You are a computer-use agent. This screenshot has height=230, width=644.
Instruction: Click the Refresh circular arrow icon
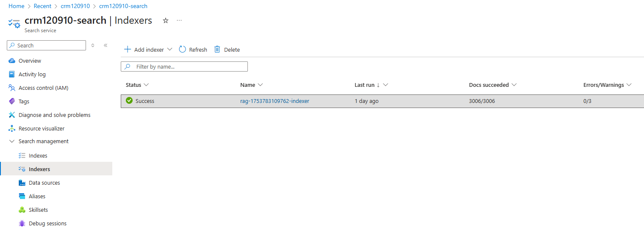tap(183, 49)
